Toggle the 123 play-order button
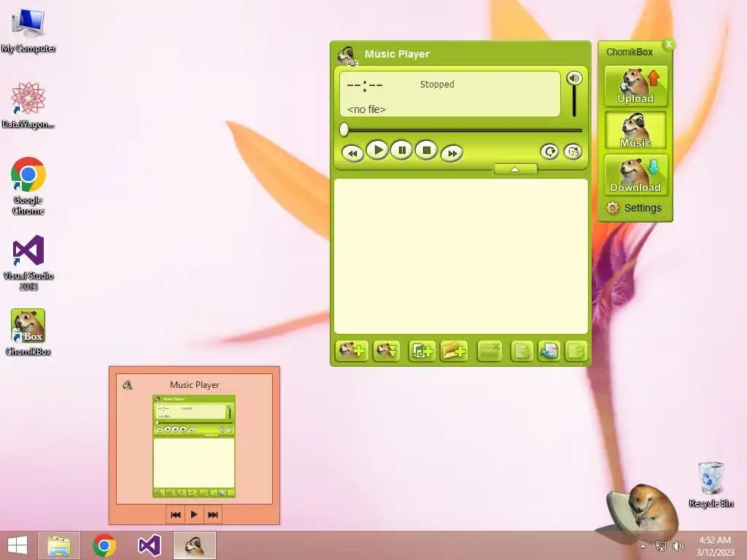 tap(573, 152)
